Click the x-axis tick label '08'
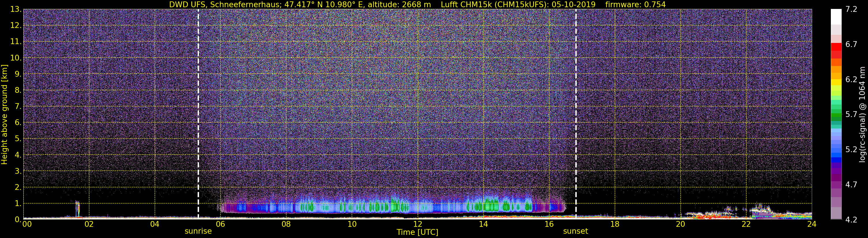The image size is (868, 238). click(286, 224)
